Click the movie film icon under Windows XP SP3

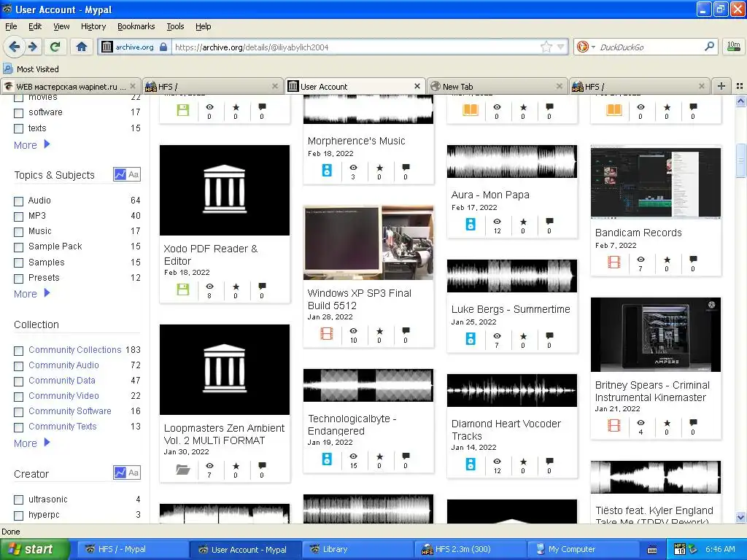point(327,334)
